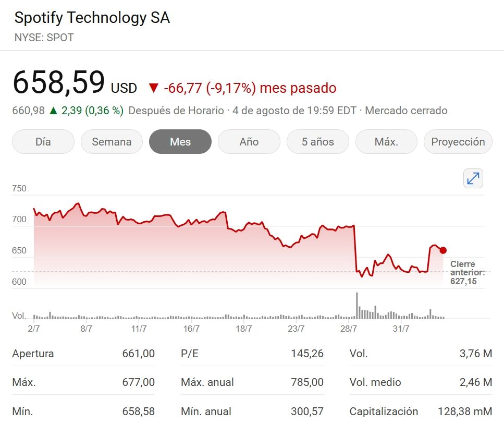Open the Proyección tab
Image resolution: width=504 pixels, height=424 pixels.
[x=458, y=142]
